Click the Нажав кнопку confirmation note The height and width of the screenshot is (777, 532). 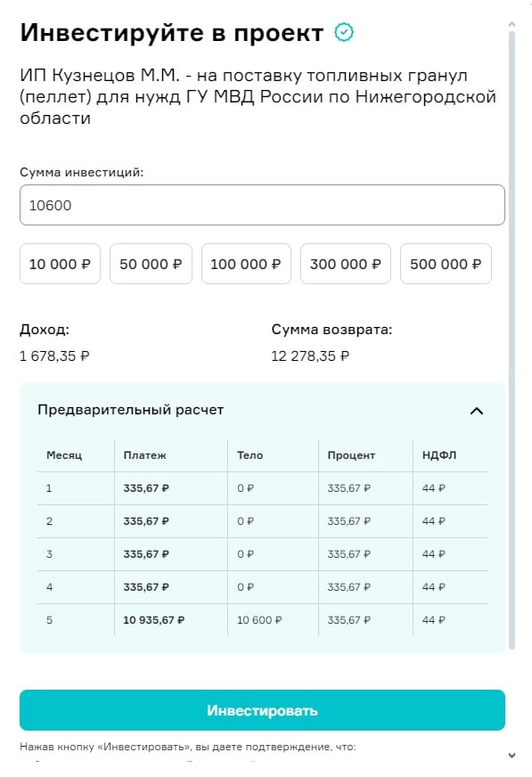[188, 747]
